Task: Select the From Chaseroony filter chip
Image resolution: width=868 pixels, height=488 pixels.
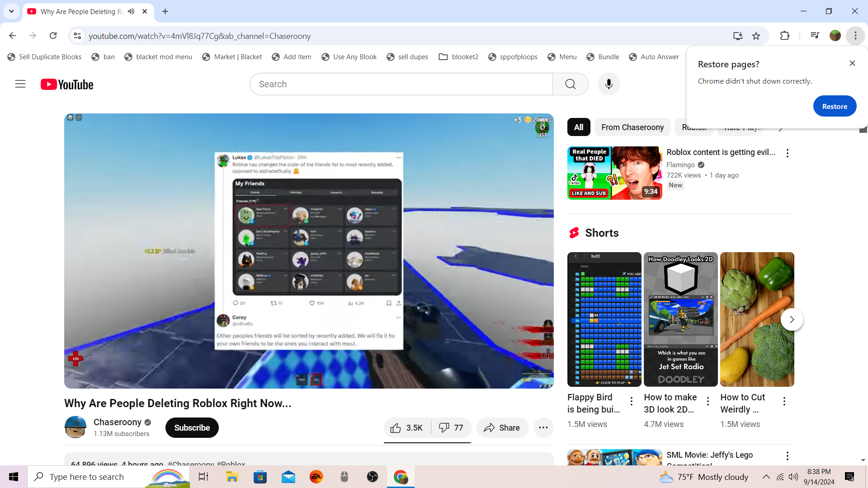Action: 632,127
